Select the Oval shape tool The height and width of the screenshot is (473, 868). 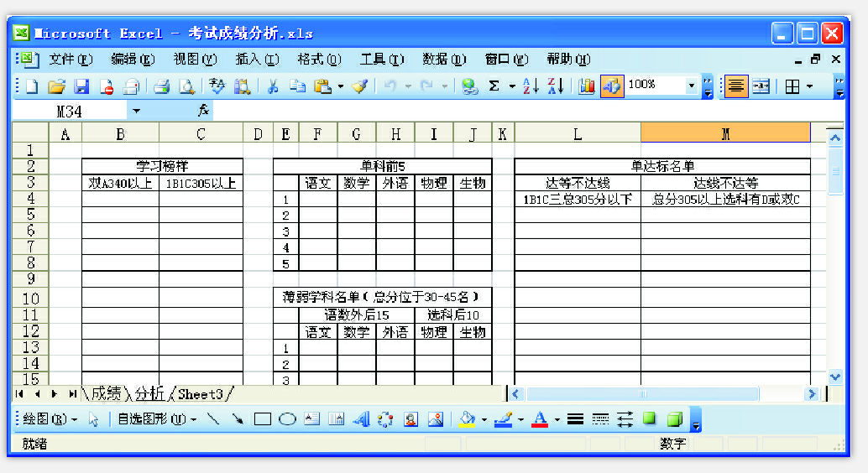(x=287, y=418)
